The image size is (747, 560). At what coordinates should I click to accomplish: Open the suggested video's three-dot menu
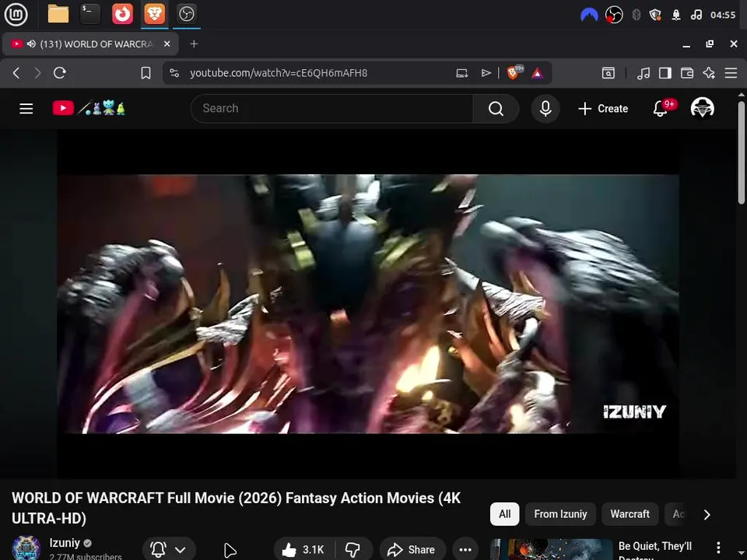tap(718, 548)
